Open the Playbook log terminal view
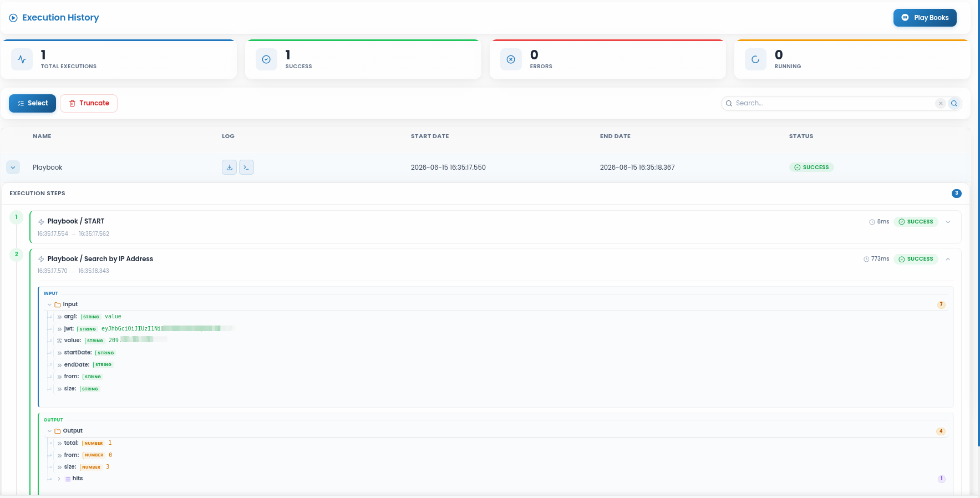Screen dimensions: 980x498 (x=246, y=167)
